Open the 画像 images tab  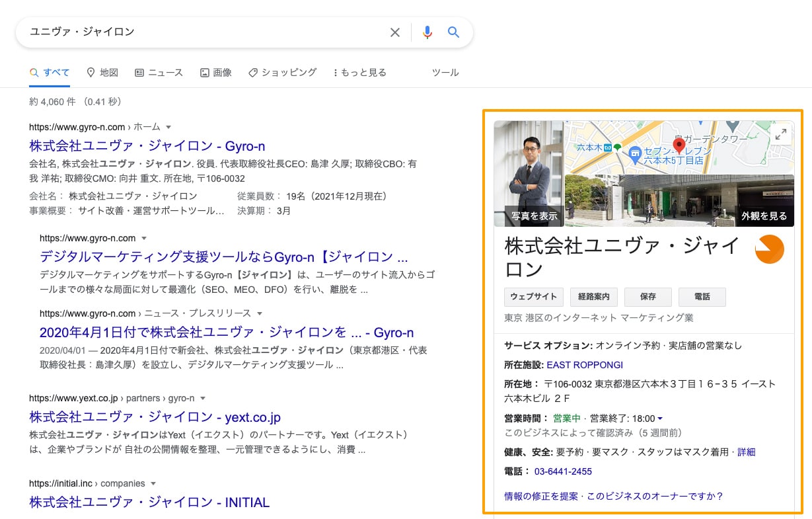coord(216,73)
